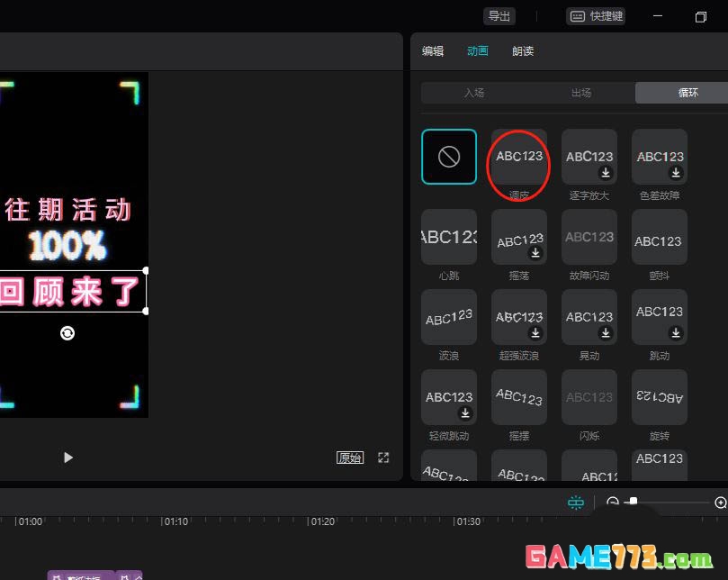Switch to the 朗读 tab
The image size is (728, 580).
pos(523,51)
